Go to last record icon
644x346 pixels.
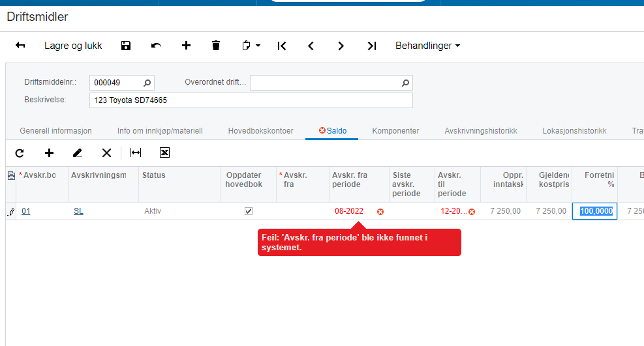click(x=372, y=46)
